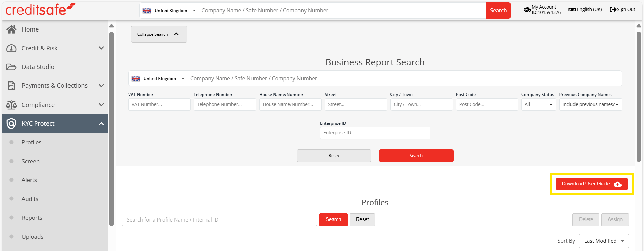The width and height of the screenshot is (644, 251).
Task: Expand the Compliance menu chevron
Action: pos(101,105)
